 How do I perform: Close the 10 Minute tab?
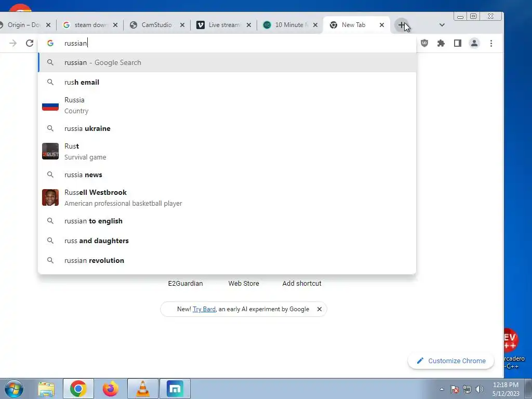pos(315,25)
